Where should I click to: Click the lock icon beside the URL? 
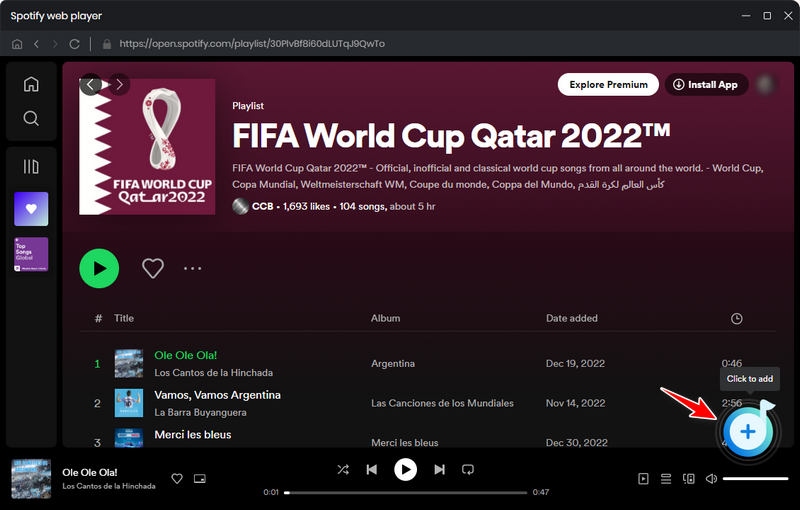click(x=107, y=44)
